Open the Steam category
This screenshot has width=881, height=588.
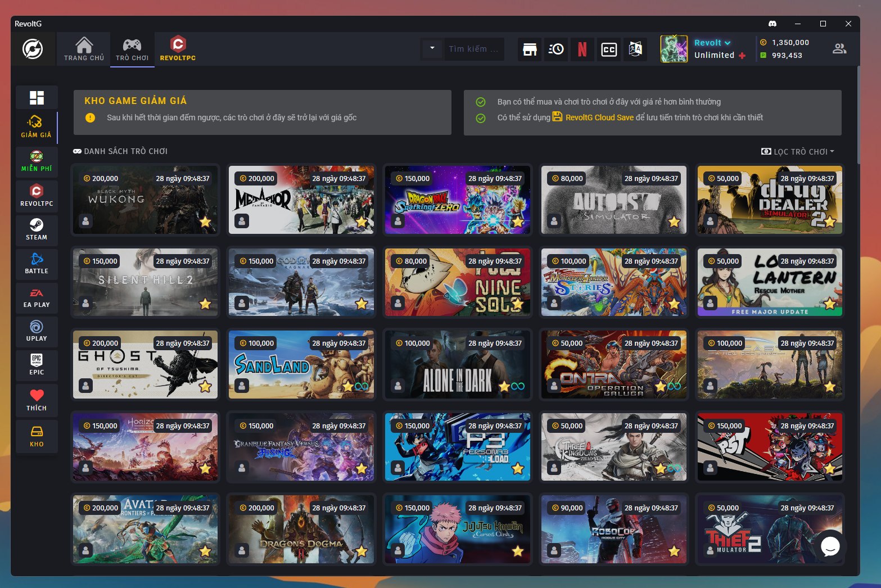click(x=37, y=229)
